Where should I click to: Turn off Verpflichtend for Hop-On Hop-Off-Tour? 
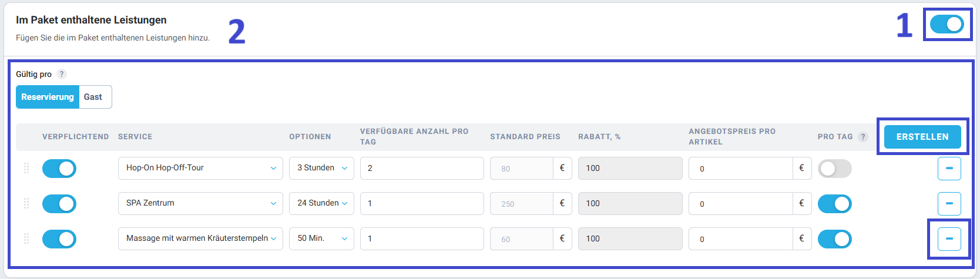59,169
